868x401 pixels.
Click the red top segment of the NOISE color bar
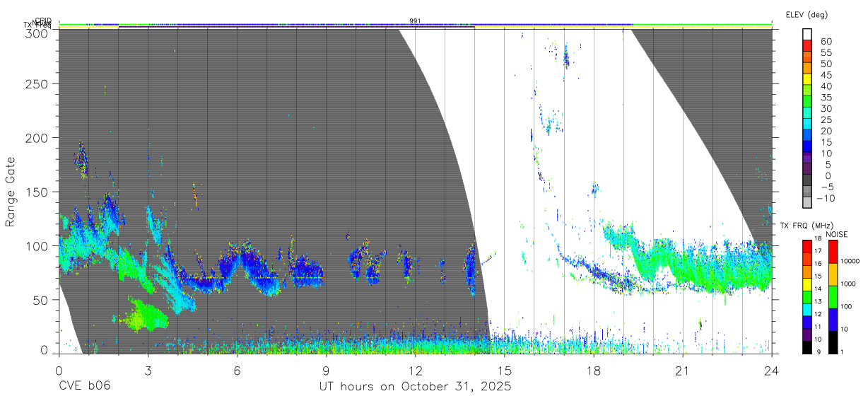pyautogui.click(x=832, y=252)
